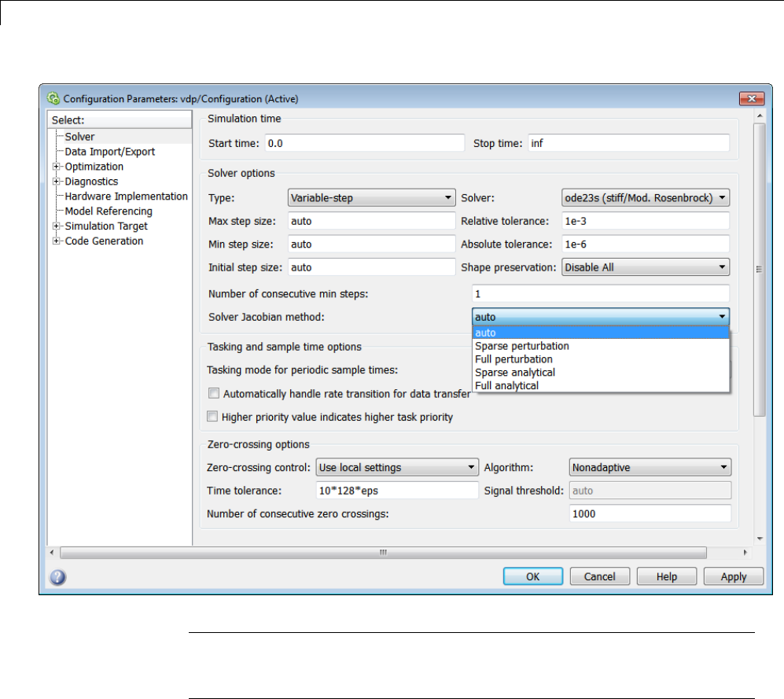The height and width of the screenshot is (699, 784).
Task: Click the Min step size field
Action: click(x=371, y=244)
